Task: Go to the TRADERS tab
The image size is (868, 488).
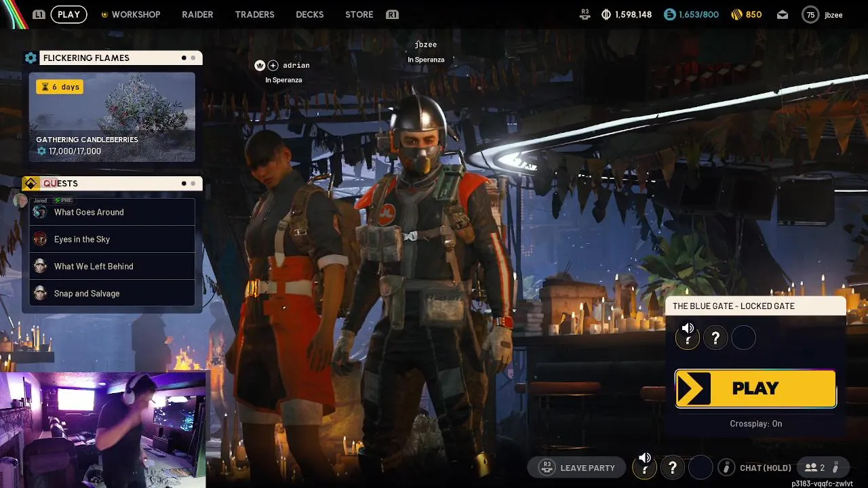Action: click(x=254, y=14)
